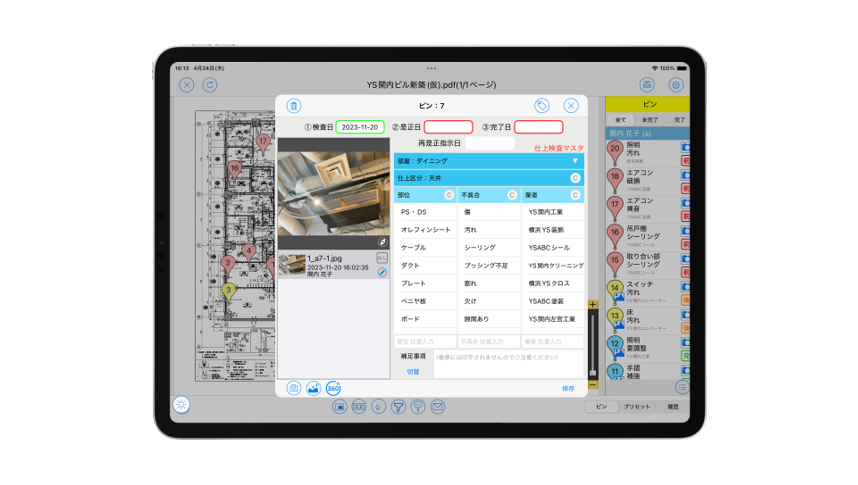The width and height of the screenshot is (858, 485).
Task: Tap the ②是正日 date field
Action: point(448,127)
